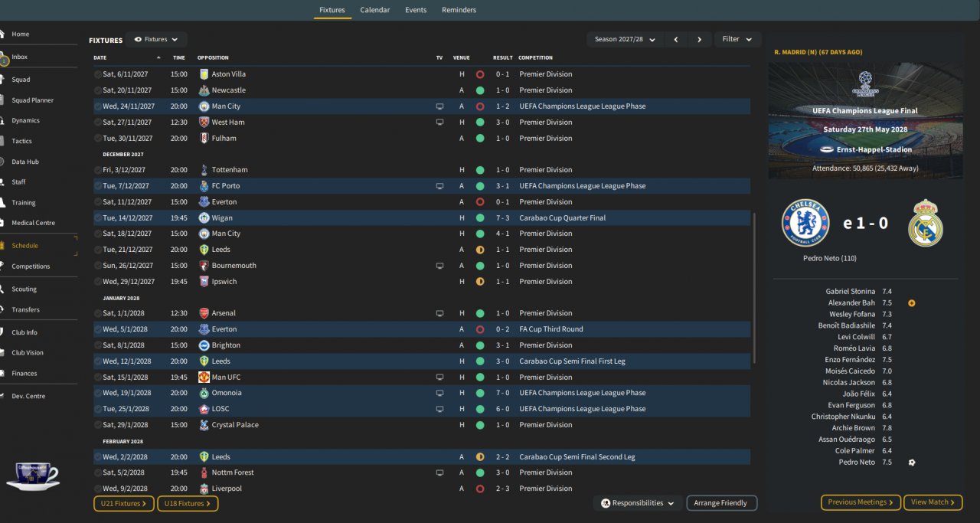Click the Brighton club badge
The width and height of the screenshot is (980, 523).
point(204,345)
